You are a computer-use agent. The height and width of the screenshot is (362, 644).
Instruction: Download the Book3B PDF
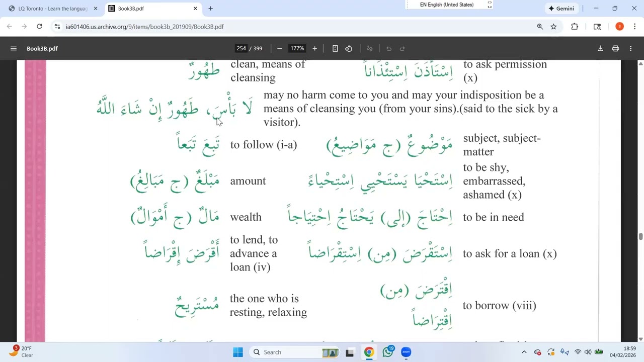[600, 48]
